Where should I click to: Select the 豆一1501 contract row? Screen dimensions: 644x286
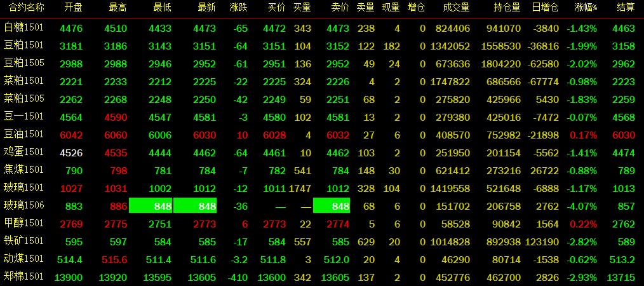tap(322, 117)
